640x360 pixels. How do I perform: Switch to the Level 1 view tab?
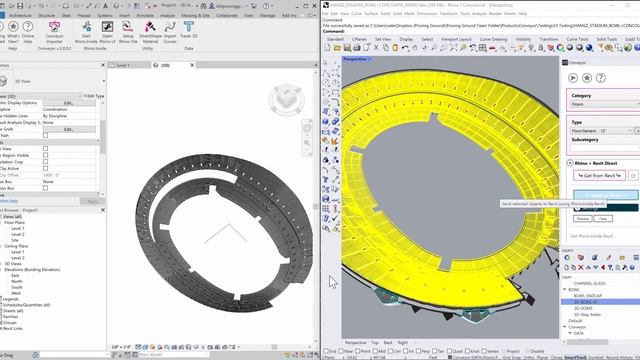[x=122, y=65]
